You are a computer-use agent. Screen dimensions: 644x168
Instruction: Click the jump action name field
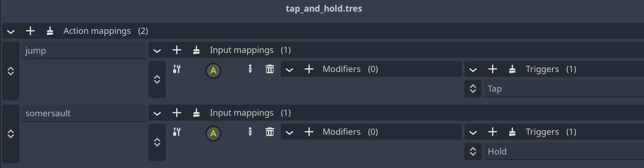click(83, 50)
